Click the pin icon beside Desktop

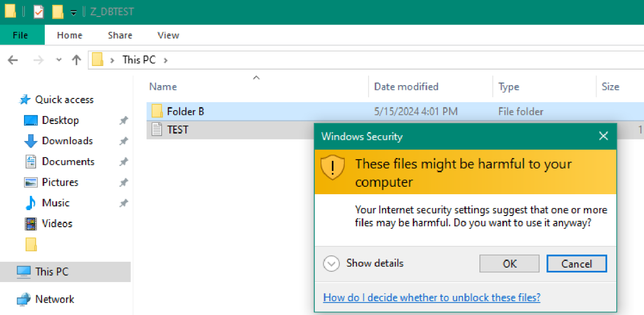(124, 121)
